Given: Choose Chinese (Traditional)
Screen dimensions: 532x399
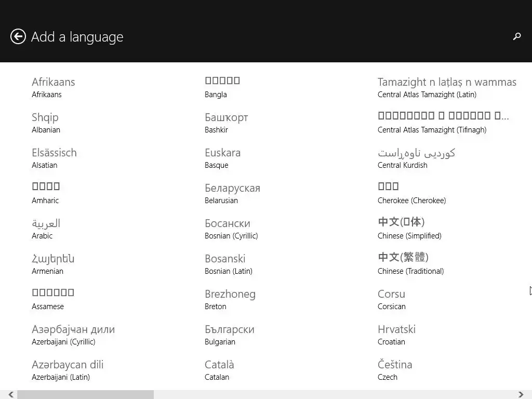Looking at the screenshot, I should tap(411, 264).
